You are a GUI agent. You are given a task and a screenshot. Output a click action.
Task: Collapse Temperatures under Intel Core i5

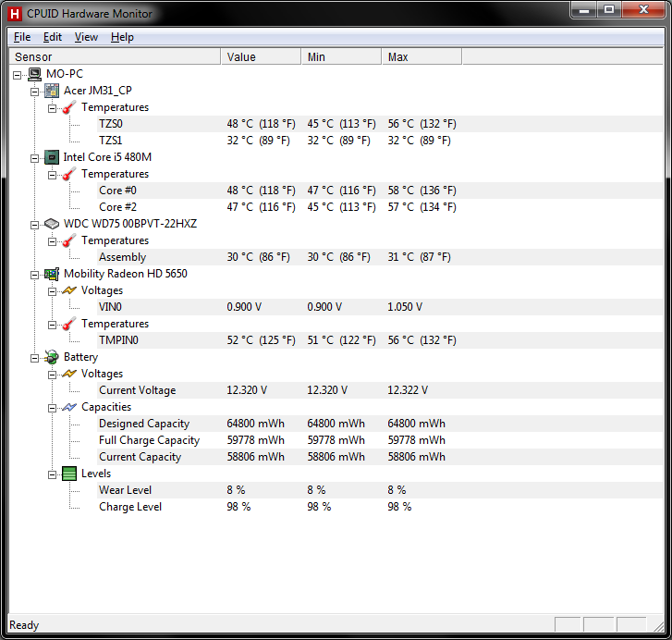pyautogui.click(x=52, y=176)
